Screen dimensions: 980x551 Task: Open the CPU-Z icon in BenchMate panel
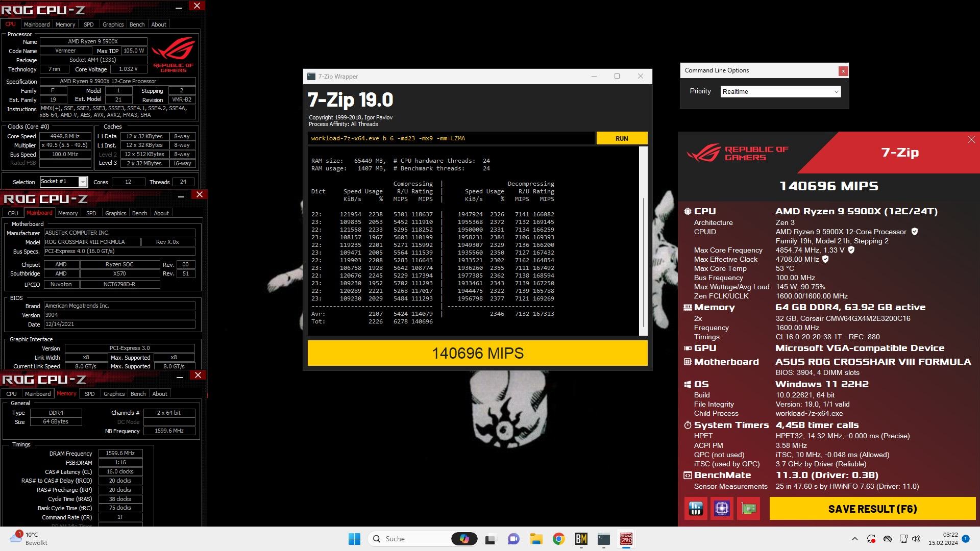click(722, 509)
